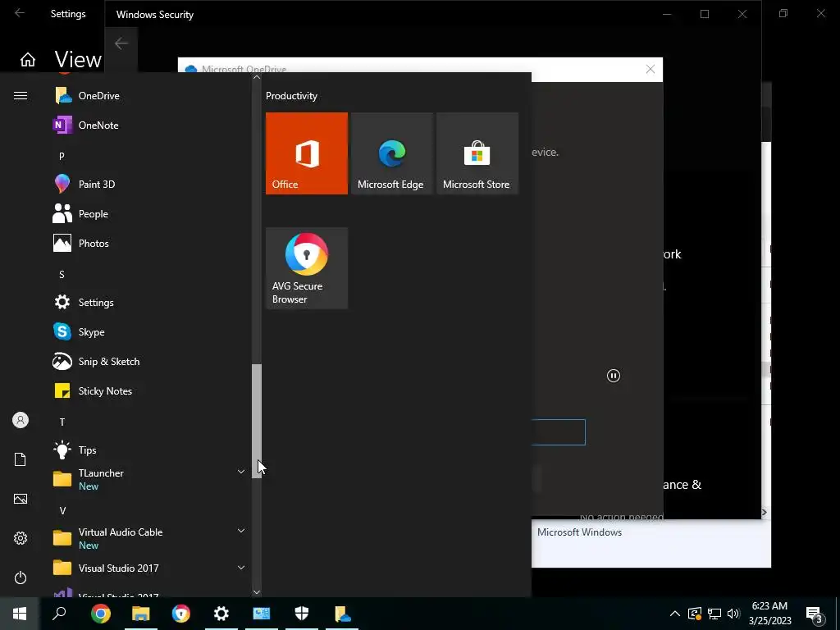Open taskbar Search magnifier

click(59, 614)
